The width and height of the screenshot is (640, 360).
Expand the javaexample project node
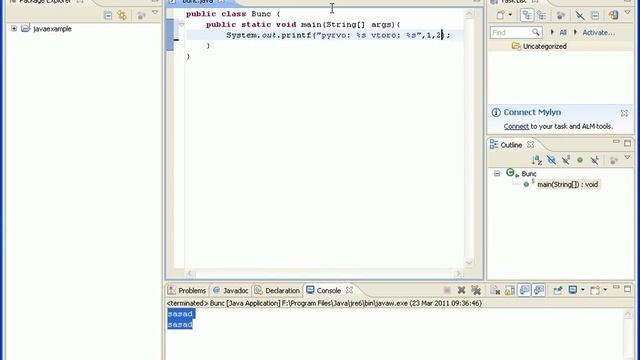coord(14,29)
